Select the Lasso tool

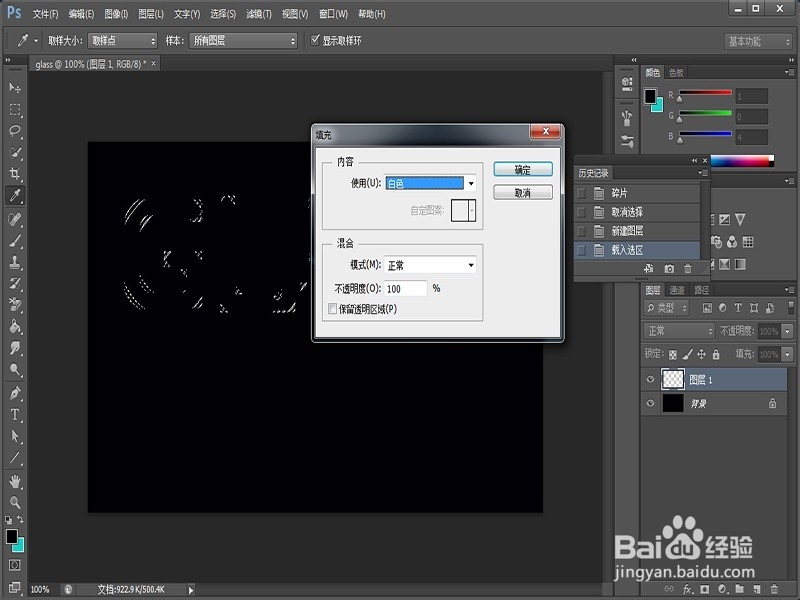(x=15, y=131)
